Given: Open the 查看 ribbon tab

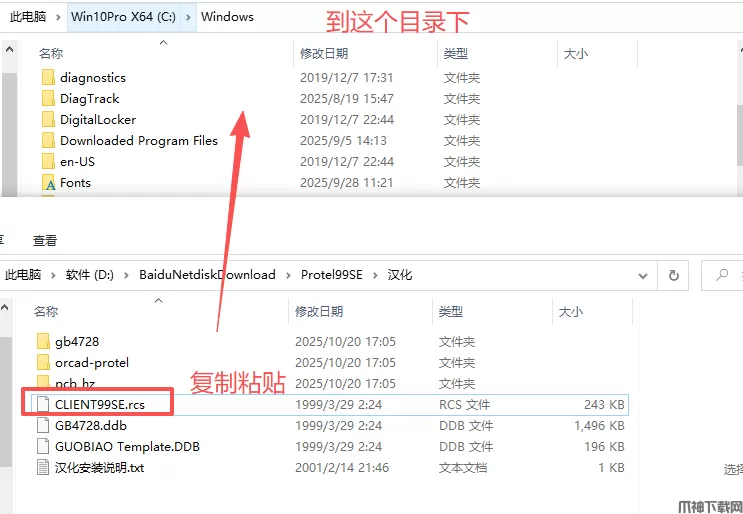Looking at the screenshot, I should click(45, 241).
